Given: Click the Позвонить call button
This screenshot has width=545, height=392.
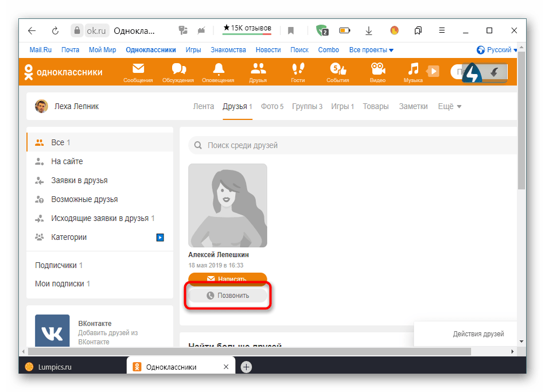Looking at the screenshot, I should (228, 296).
